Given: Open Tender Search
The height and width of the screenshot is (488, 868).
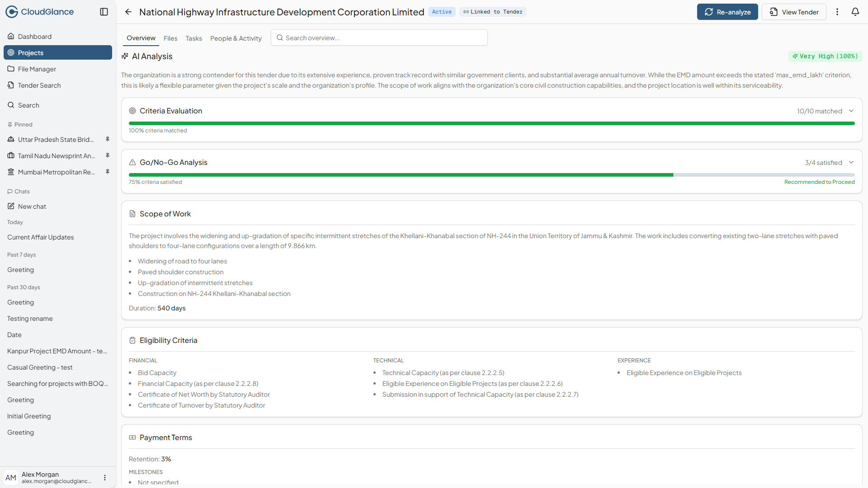Looking at the screenshot, I should click(x=58, y=85).
